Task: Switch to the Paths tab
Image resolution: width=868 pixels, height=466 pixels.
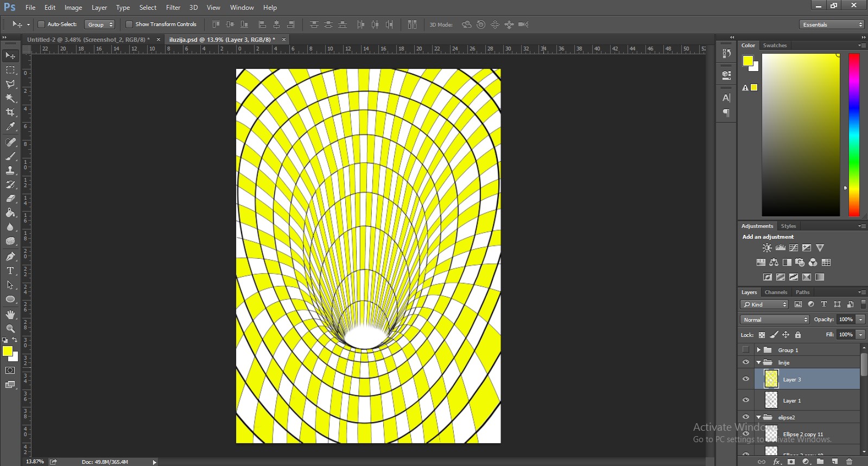Action: click(802, 292)
